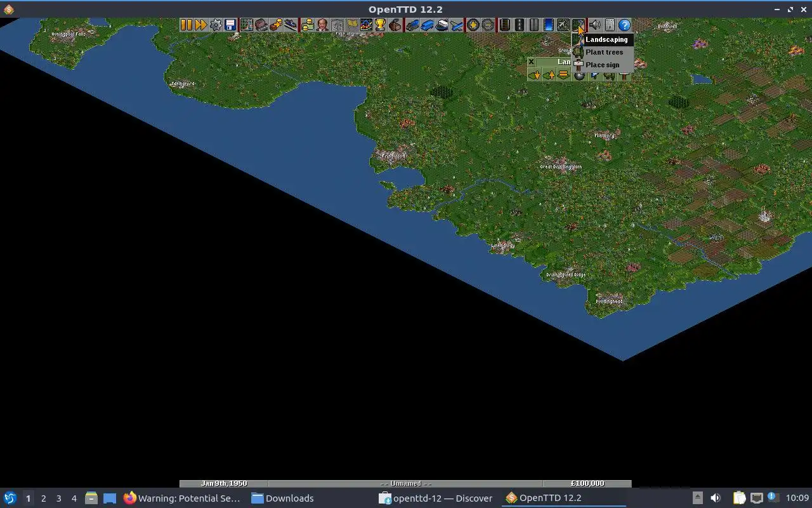Open system volume tray icon
Viewport: 812px width, 508px height.
pyautogui.click(x=715, y=498)
